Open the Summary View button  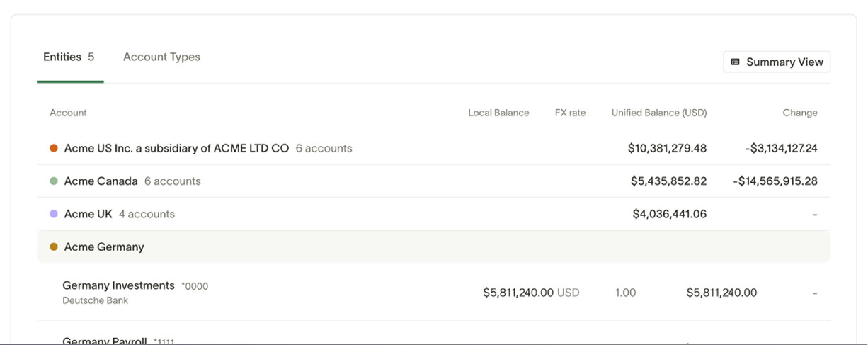(x=777, y=62)
